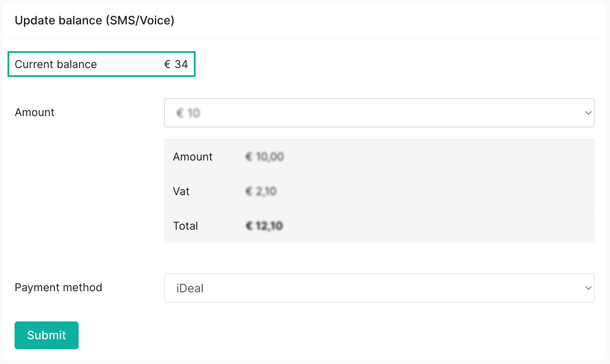This screenshot has width=610, height=364.
Task: Click the "Update balance (SMS/Voice)" heading
Action: (x=95, y=20)
